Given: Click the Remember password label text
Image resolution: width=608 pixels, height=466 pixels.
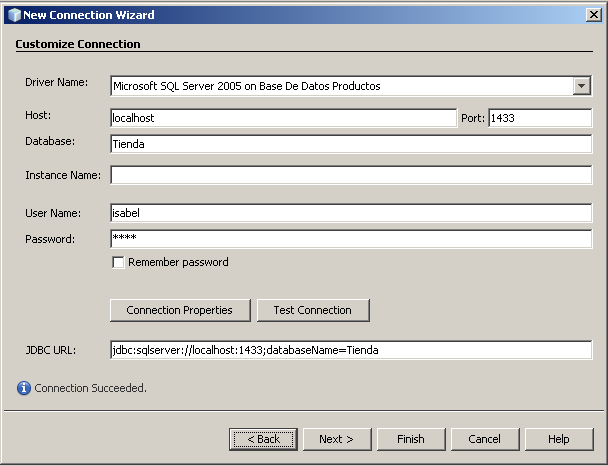Looking at the screenshot, I should pyautogui.click(x=178, y=262).
